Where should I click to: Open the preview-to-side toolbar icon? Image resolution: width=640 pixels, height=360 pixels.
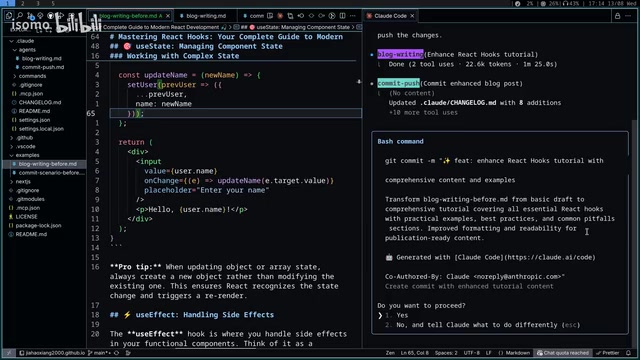point(270,16)
